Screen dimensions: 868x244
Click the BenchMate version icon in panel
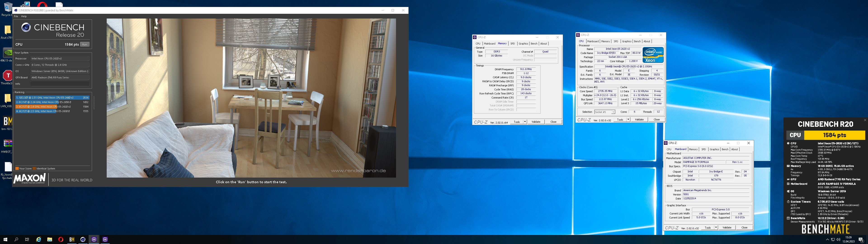(788, 218)
